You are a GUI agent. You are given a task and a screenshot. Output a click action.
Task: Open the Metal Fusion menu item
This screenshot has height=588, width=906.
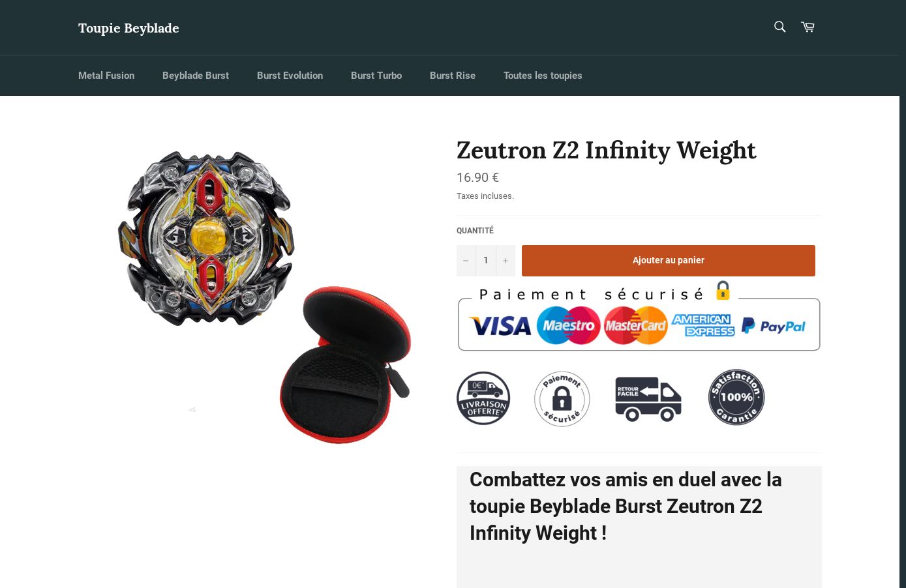click(106, 76)
